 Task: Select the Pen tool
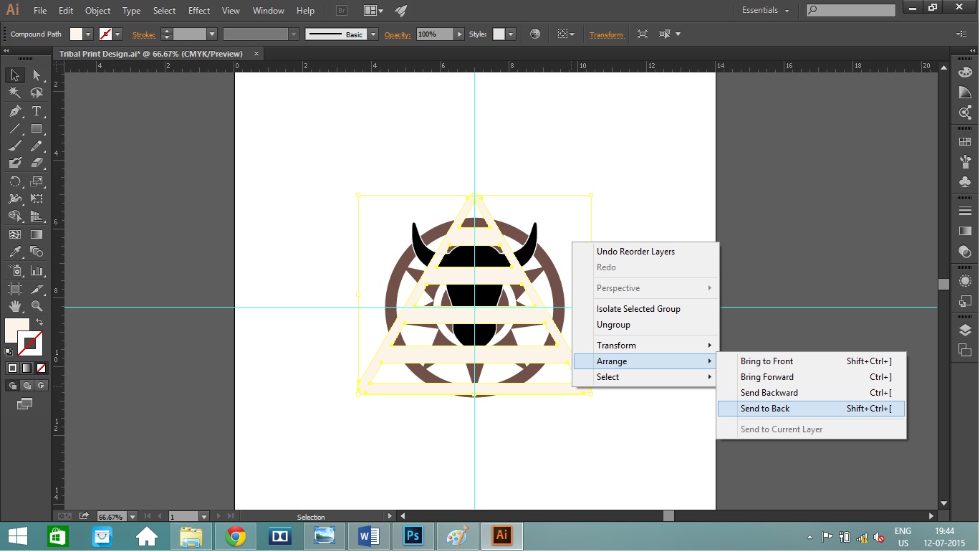(x=15, y=111)
